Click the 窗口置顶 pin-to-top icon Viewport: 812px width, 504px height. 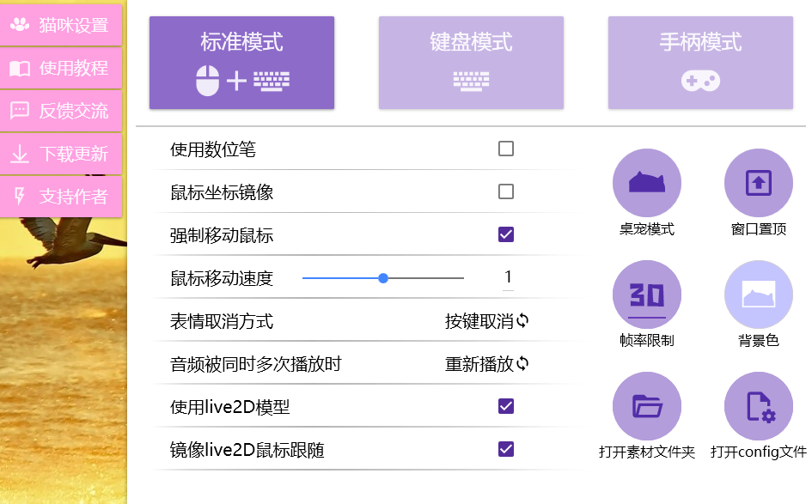(758, 183)
